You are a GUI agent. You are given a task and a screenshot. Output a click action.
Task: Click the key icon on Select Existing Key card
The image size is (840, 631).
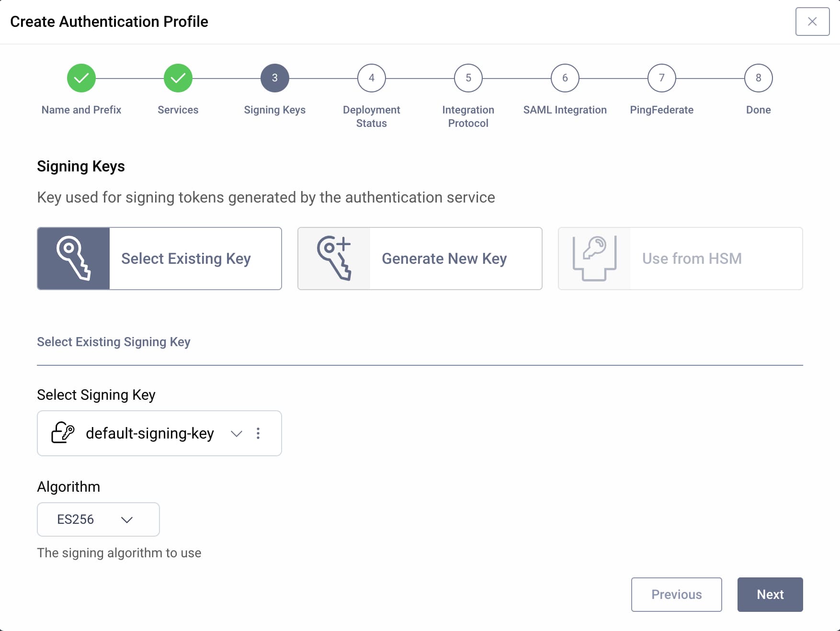click(x=73, y=258)
